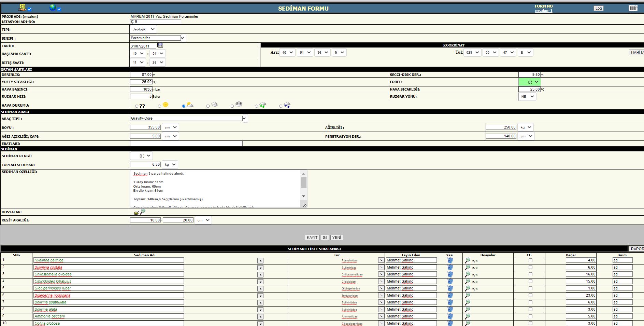Open the KESİT ARALIĞI unit dropdown showing cm

point(203,220)
